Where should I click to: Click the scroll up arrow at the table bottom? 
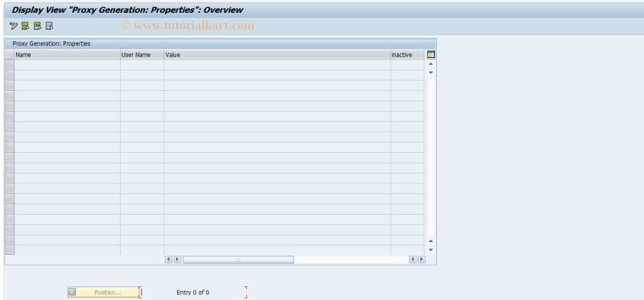[x=431, y=241]
